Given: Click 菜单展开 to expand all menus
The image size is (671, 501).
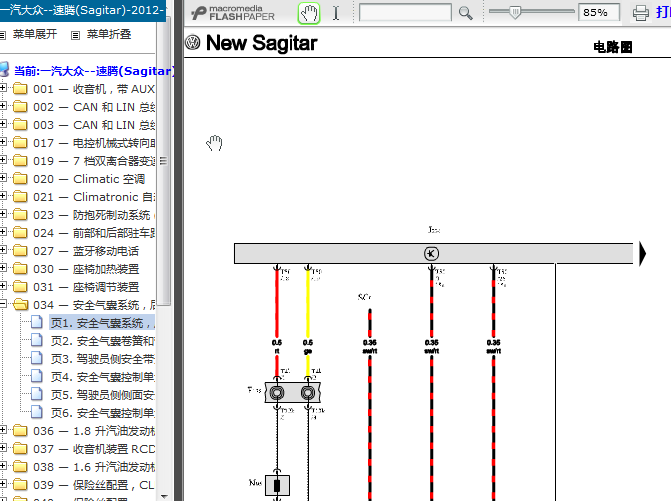Looking at the screenshot, I should [x=35, y=34].
